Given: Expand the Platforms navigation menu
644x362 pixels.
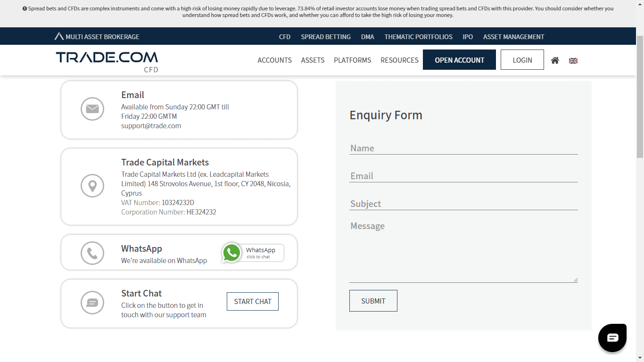Looking at the screenshot, I should tap(353, 60).
